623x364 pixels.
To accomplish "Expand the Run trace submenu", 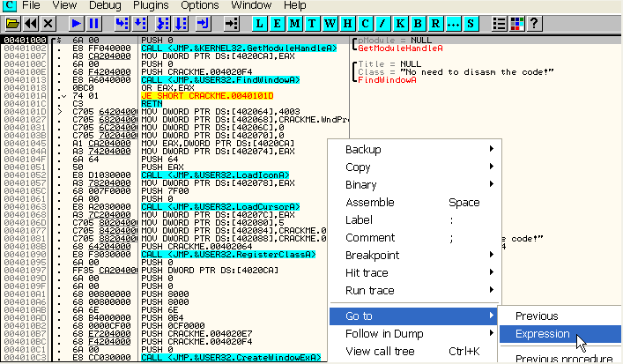I will (x=414, y=291).
